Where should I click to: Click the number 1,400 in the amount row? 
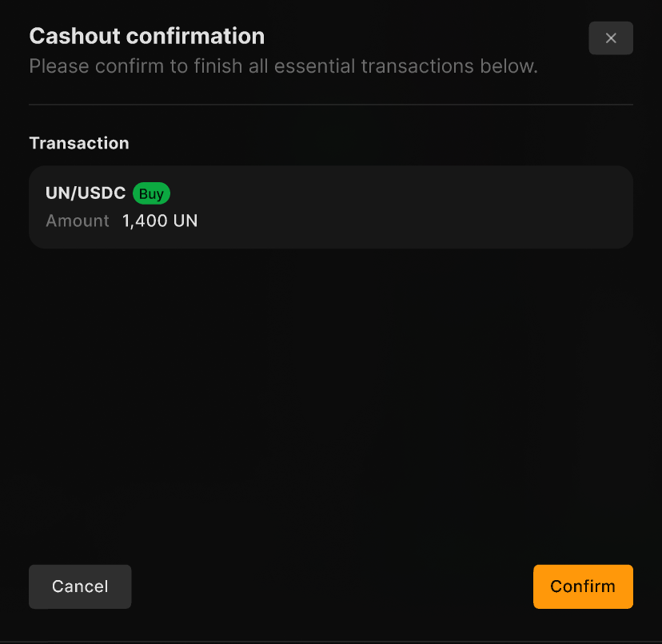point(145,221)
